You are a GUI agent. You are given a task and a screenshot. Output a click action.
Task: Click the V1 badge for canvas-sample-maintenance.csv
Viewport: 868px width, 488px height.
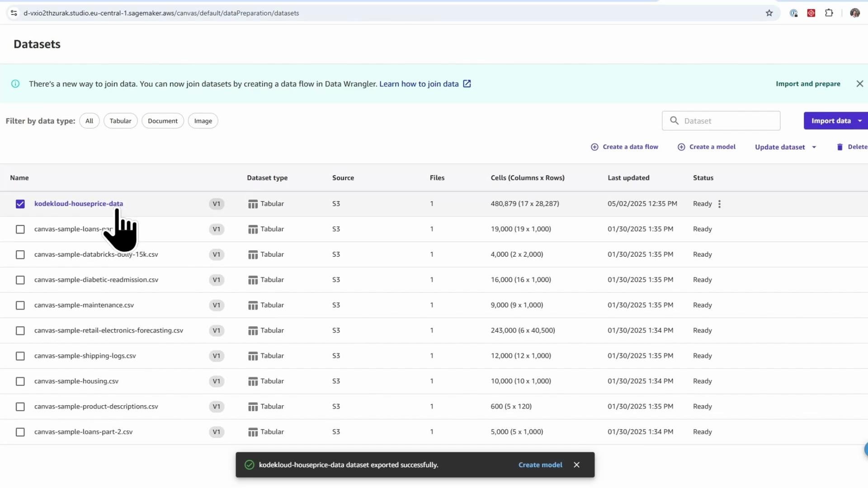point(217,305)
